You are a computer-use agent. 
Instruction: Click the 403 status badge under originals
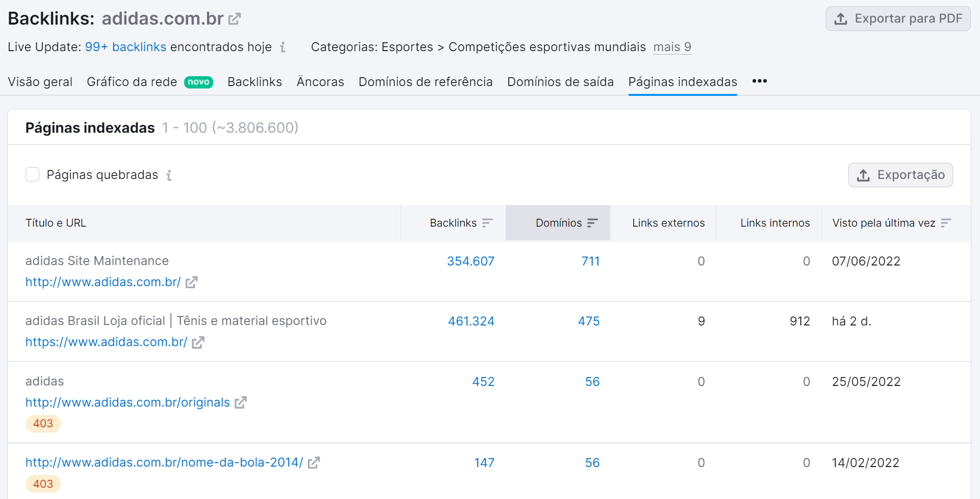[x=43, y=423]
